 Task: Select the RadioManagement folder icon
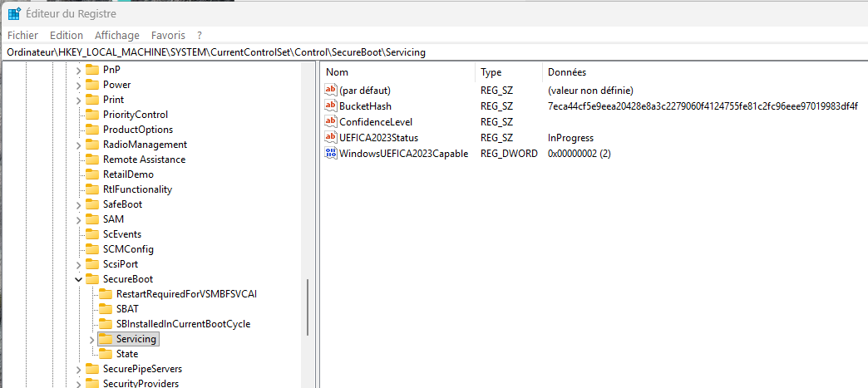pos(92,145)
